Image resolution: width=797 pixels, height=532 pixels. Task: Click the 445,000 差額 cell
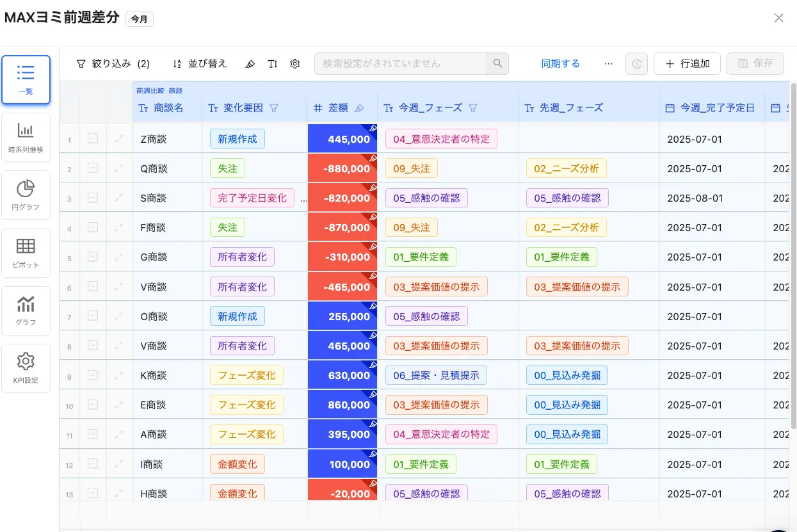[342, 138]
